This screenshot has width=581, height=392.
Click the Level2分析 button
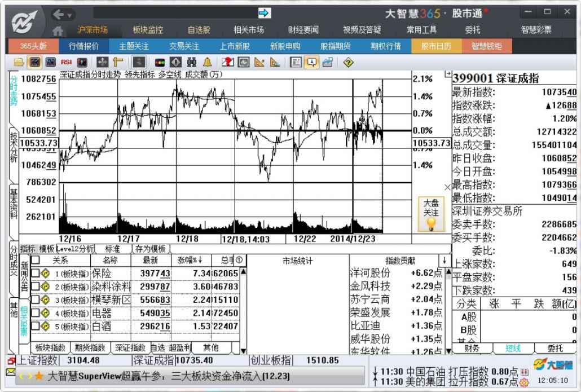(x=75, y=249)
